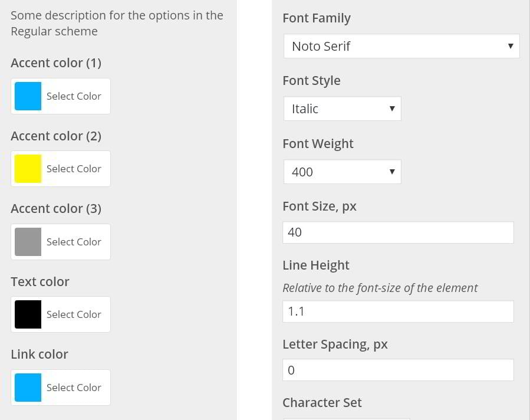530x420 pixels.
Task: Click the arrow on the Font Style select
Action: click(392, 109)
